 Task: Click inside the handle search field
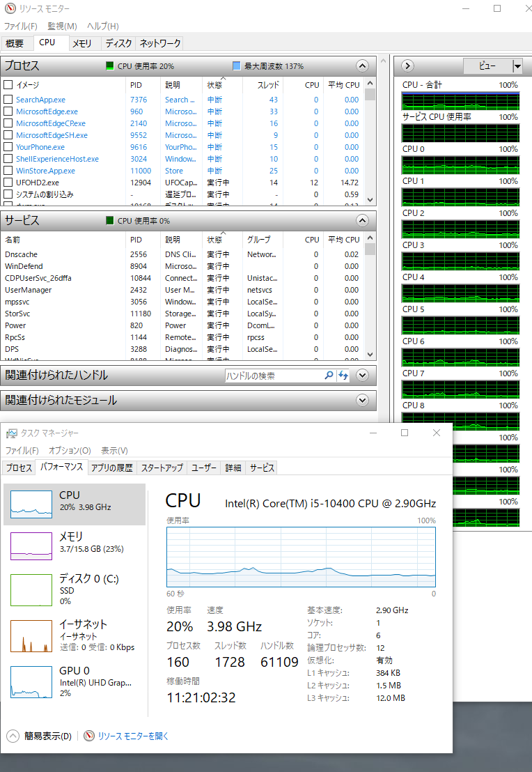(x=274, y=376)
